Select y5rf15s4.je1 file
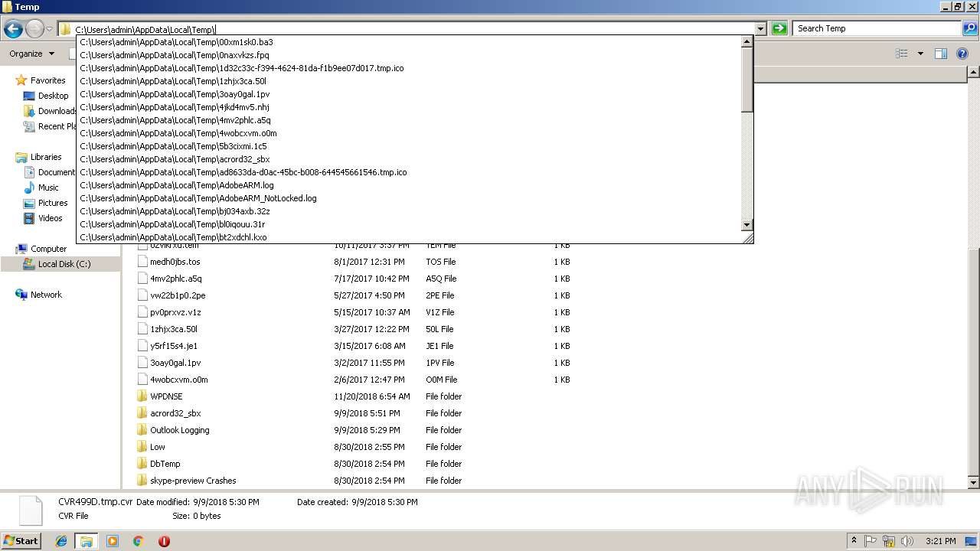980x551 pixels. (x=173, y=346)
